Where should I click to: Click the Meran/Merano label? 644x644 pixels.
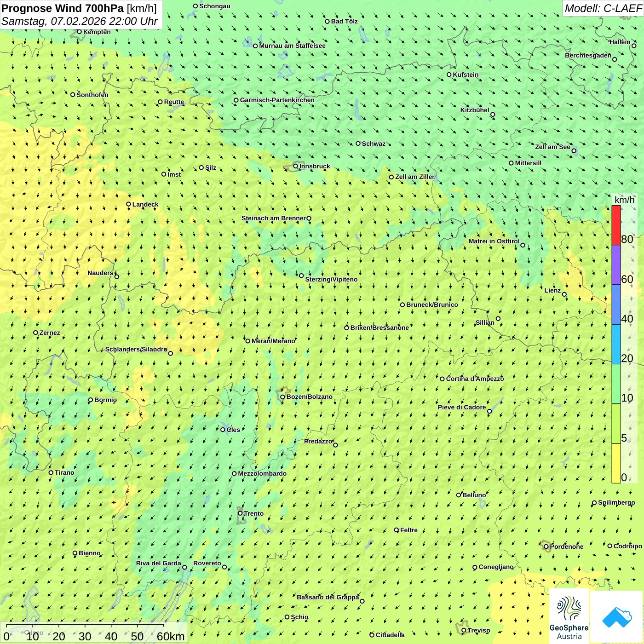(273, 341)
